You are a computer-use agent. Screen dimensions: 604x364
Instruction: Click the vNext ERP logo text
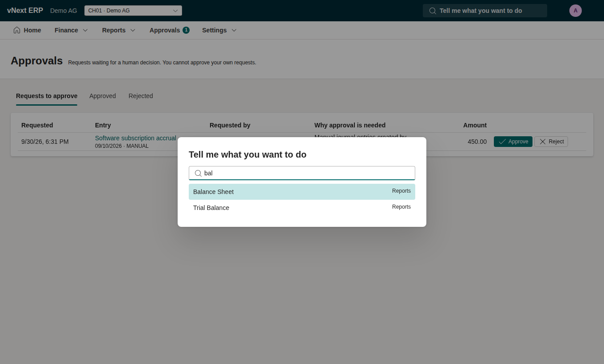(x=25, y=11)
